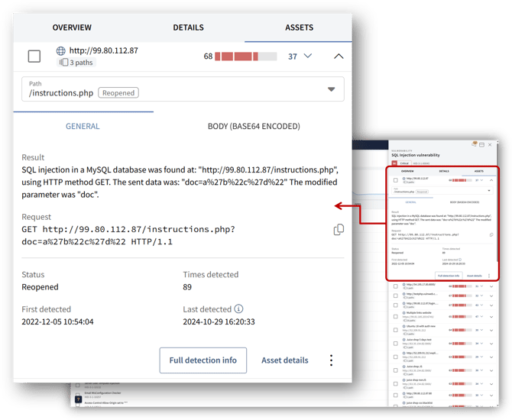Image resolution: width=512 pixels, height=420 pixels.
Task: Click info icon next to large Last detected
Action: (x=238, y=309)
